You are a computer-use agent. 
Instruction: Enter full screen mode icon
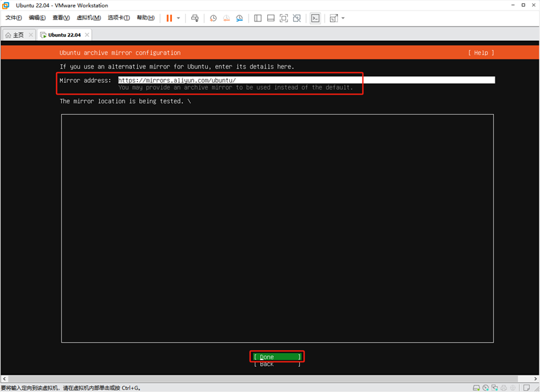284,18
